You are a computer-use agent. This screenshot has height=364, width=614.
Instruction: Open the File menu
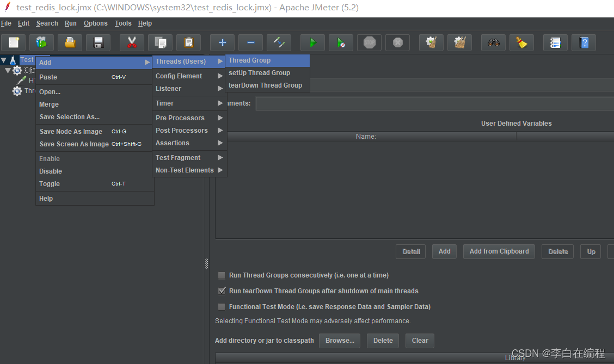[7, 23]
